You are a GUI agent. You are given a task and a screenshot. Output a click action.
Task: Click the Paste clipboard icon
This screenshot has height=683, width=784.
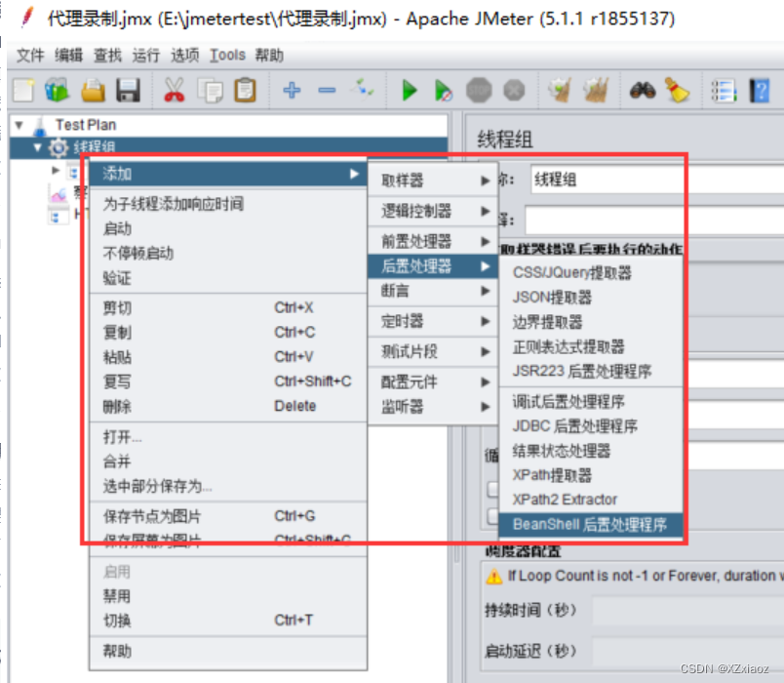(245, 91)
